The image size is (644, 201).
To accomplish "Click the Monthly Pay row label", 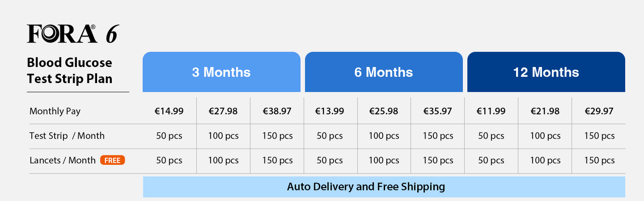I will [x=55, y=112].
